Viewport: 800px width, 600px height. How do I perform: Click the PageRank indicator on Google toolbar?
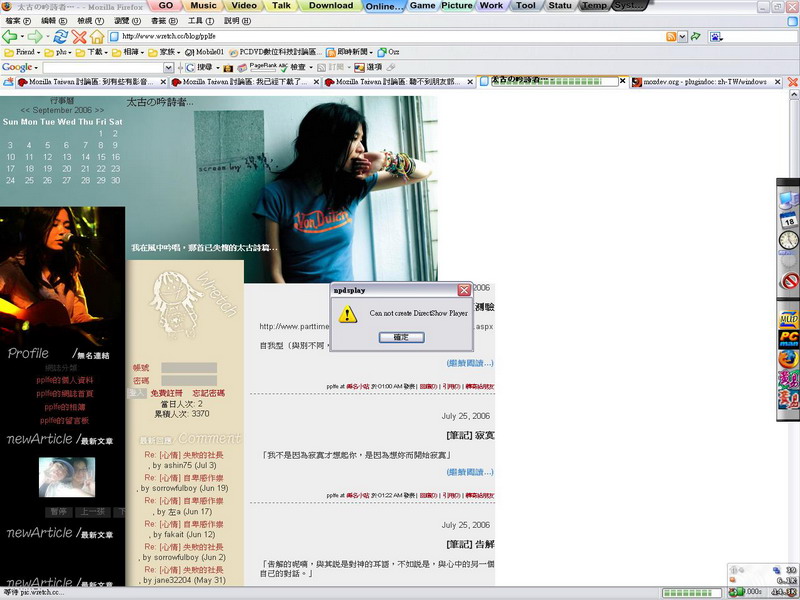click(263, 66)
